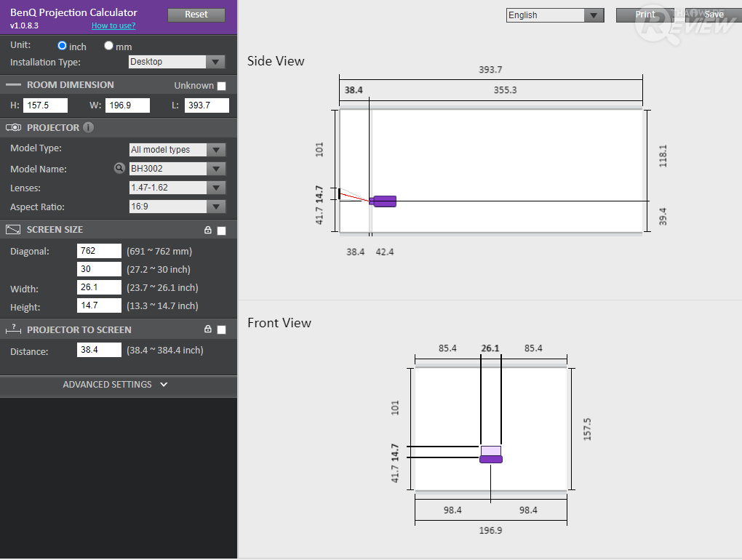
Task: Open the Installation Type dropdown
Action: [x=177, y=62]
